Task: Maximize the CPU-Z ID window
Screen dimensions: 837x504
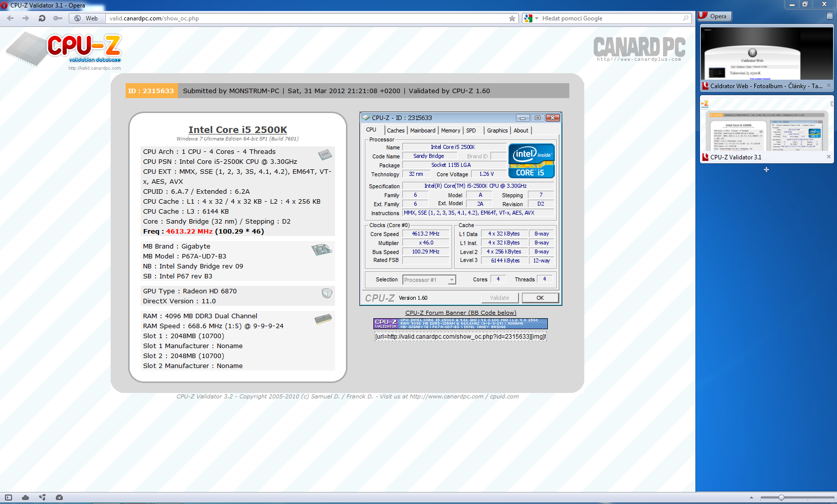Action: click(x=537, y=118)
